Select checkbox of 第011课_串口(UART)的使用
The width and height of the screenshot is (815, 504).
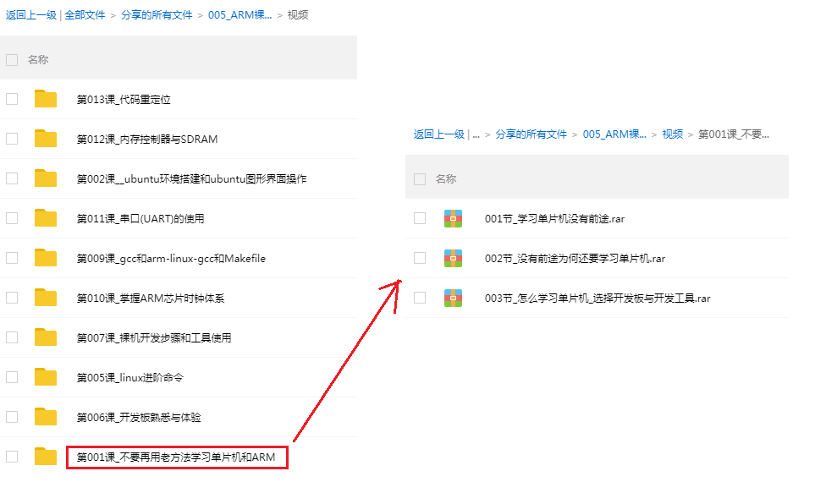pyautogui.click(x=12, y=218)
